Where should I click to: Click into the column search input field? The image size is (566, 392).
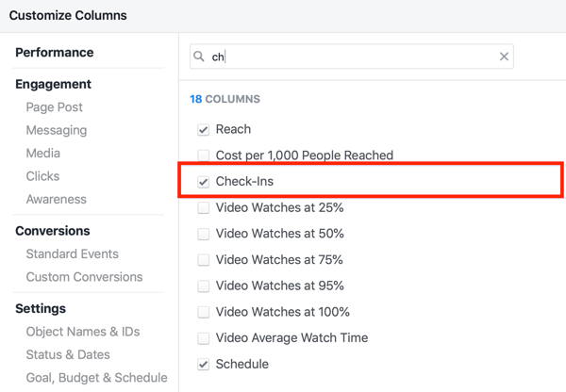[349, 57]
